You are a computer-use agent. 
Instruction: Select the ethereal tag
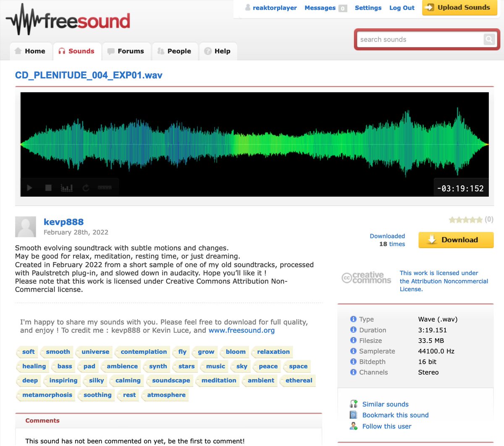(x=298, y=381)
